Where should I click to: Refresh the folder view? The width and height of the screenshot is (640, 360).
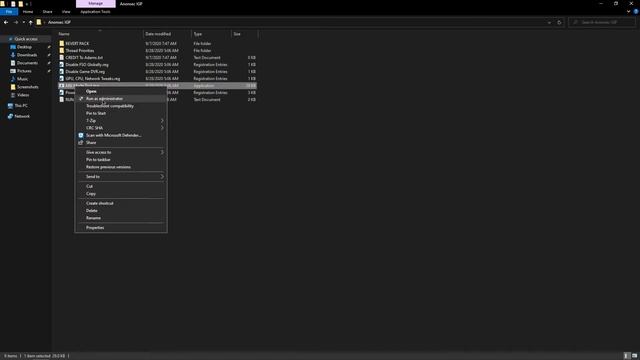559,22
